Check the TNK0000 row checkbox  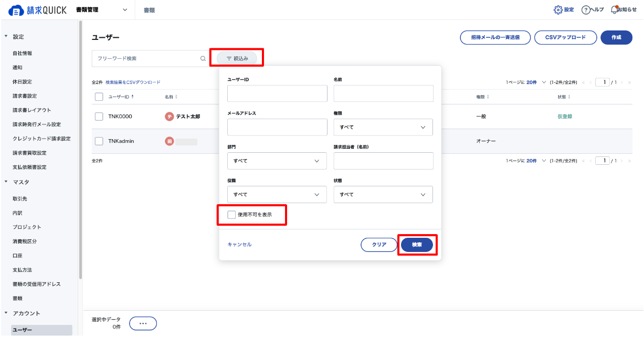click(99, 117)
